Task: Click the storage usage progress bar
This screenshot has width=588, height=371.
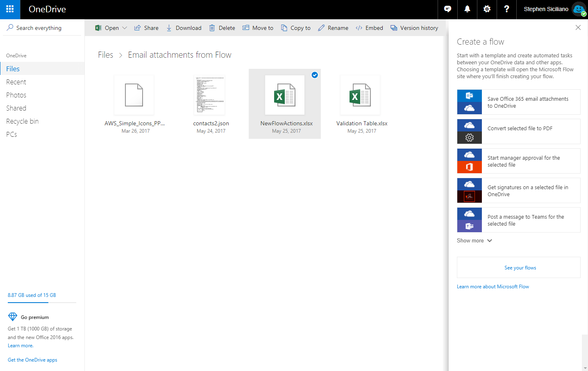Action: (x=42, y=303)
